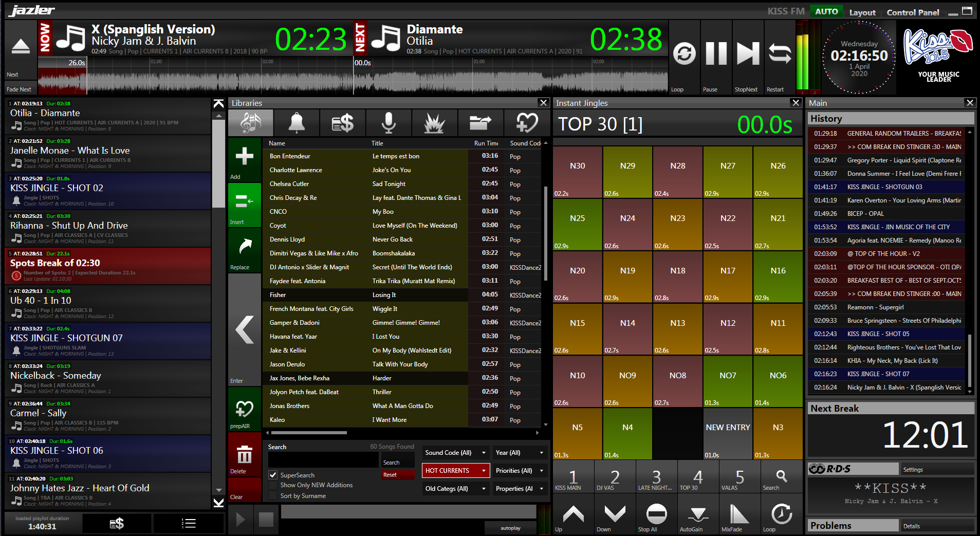The image size is (980, 536).
Task: Click the Replace arrow icon
Action: [x=245, y=247]
